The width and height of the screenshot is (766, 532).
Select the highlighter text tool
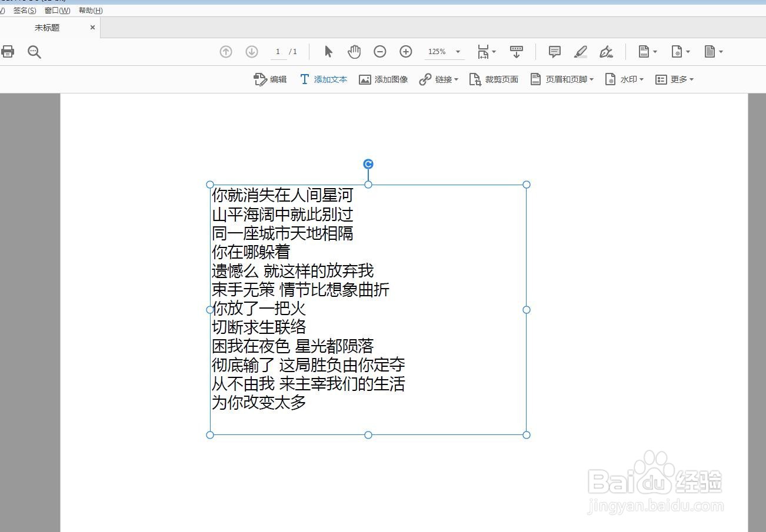pos(581,52)
